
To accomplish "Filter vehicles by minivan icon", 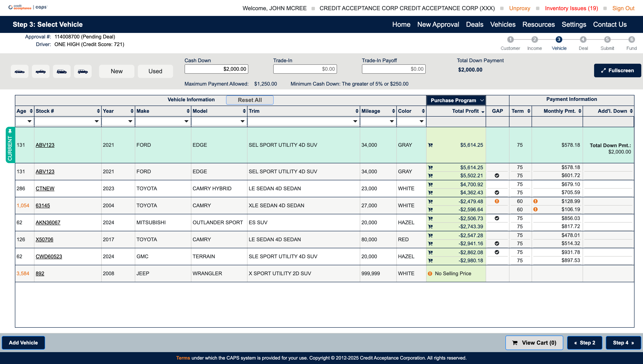I will pos(62,72).
